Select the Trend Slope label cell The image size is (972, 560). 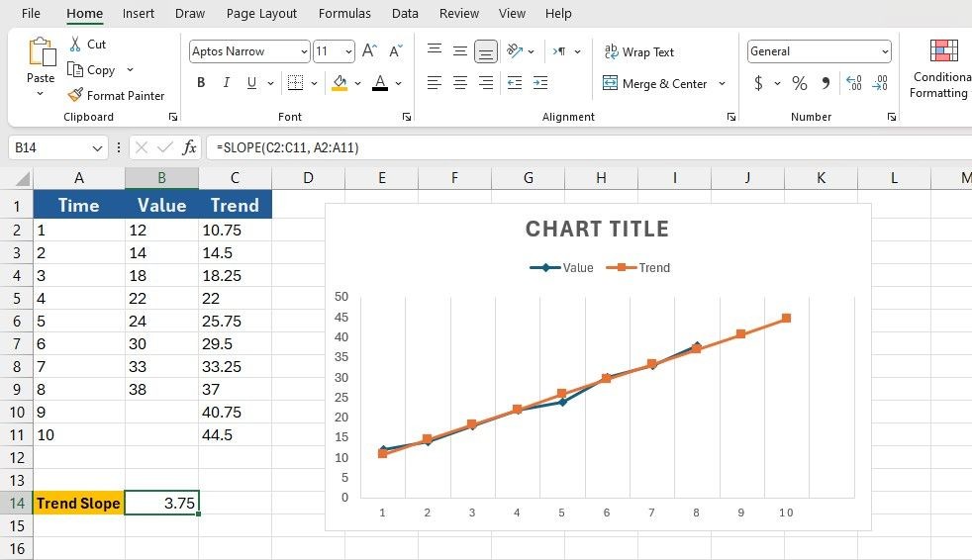point(79,503)
